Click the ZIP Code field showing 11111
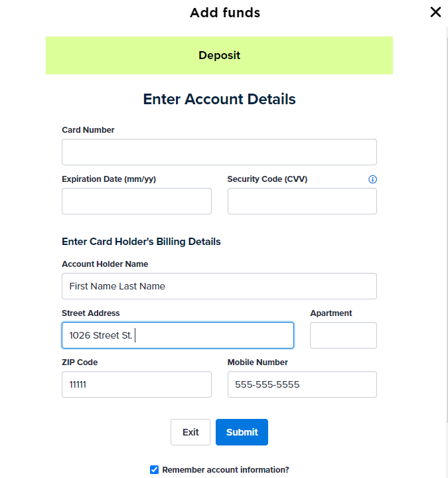Screen dimensions: 448x478 click(x=137, y=384)
